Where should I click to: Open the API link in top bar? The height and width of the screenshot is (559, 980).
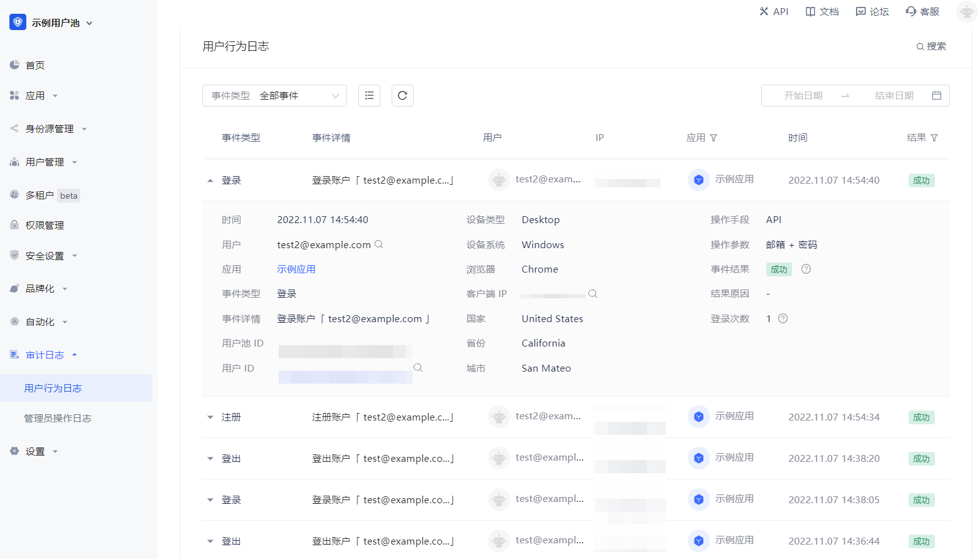774,11
